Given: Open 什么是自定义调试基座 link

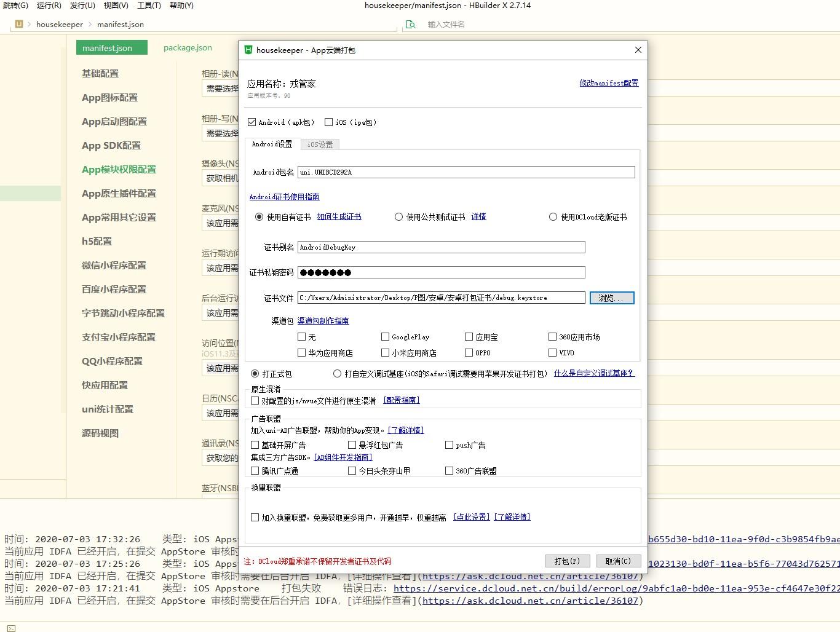Looking at the screenshot, I should 593,373.
